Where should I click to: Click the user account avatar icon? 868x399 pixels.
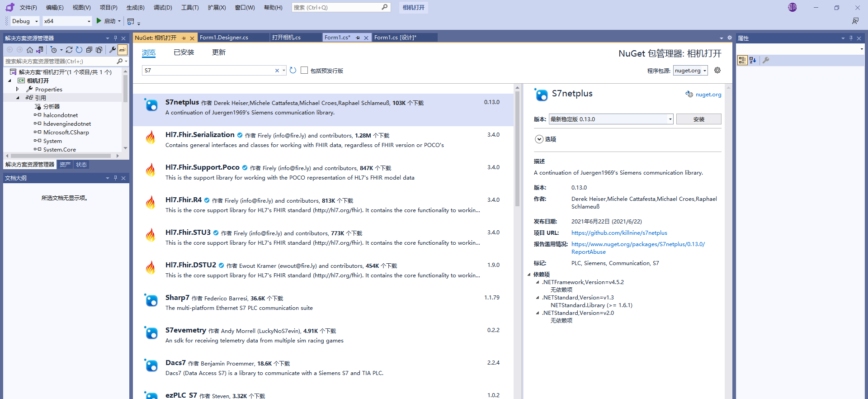point(793,7)
